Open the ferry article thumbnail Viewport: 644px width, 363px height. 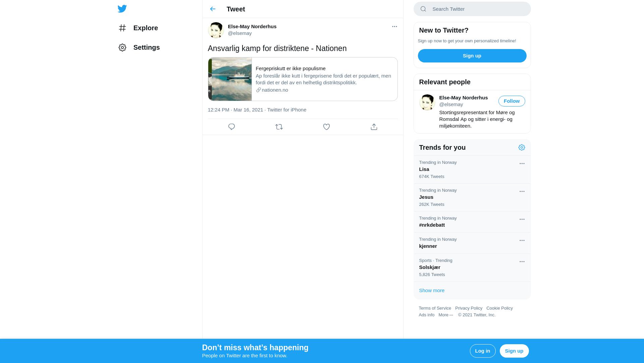pyautogui.click(x=230, y=79)
